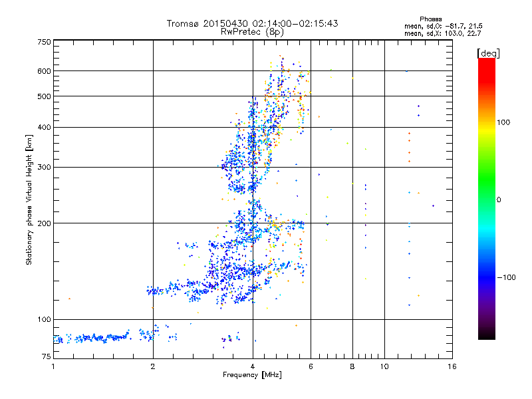532x399 pixels.
Task: Click the colorbar label '0'
Action: (499, 200)
